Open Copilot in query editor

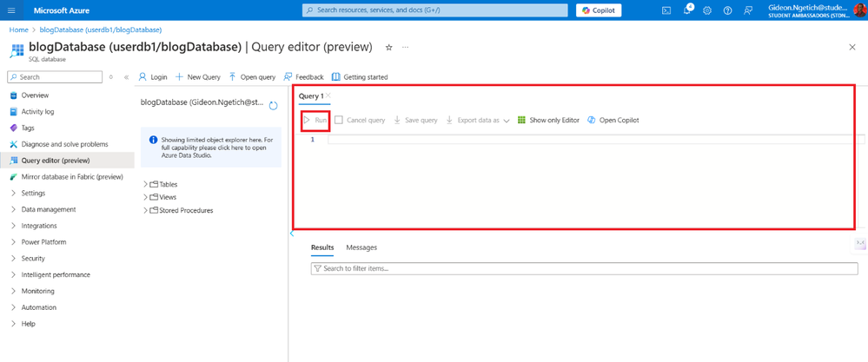tap(613, 120)
